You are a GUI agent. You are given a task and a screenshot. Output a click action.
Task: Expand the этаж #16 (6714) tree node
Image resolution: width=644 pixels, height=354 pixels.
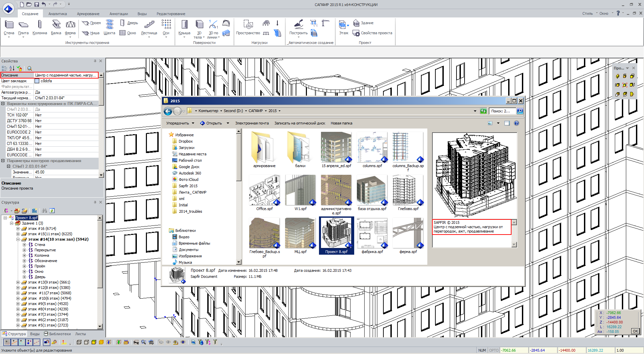(18, 229)
